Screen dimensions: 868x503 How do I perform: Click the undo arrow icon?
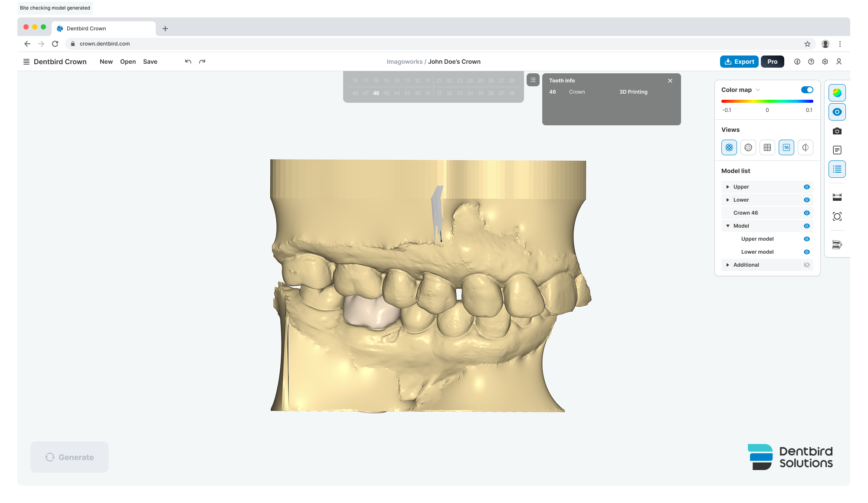188,62
